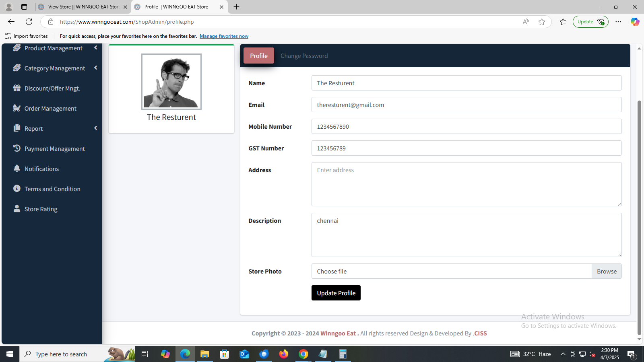Open Copilot icon in browser toolbar
Image resolution: width=644 pixels, height=362 pixels.
click(x=635, y=22)
